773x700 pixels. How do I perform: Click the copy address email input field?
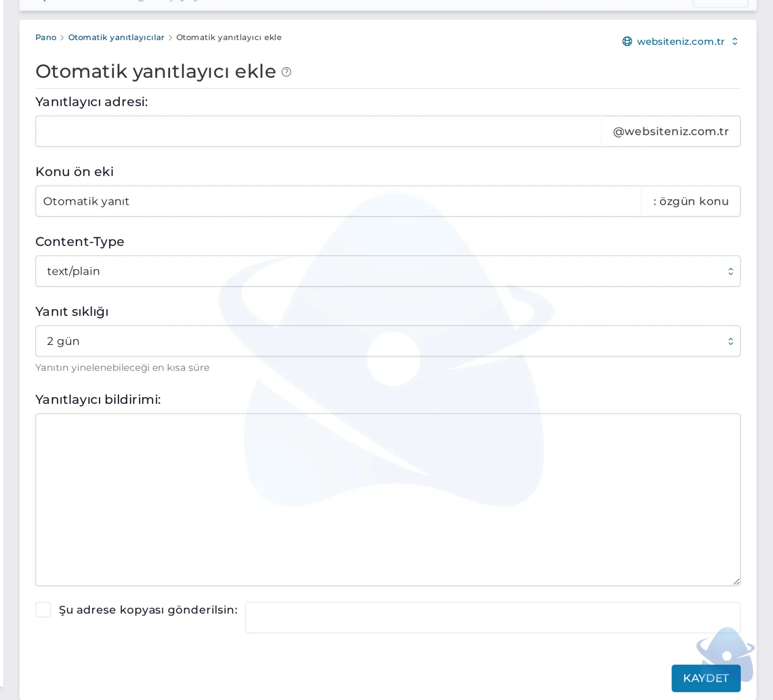[493, 617]
